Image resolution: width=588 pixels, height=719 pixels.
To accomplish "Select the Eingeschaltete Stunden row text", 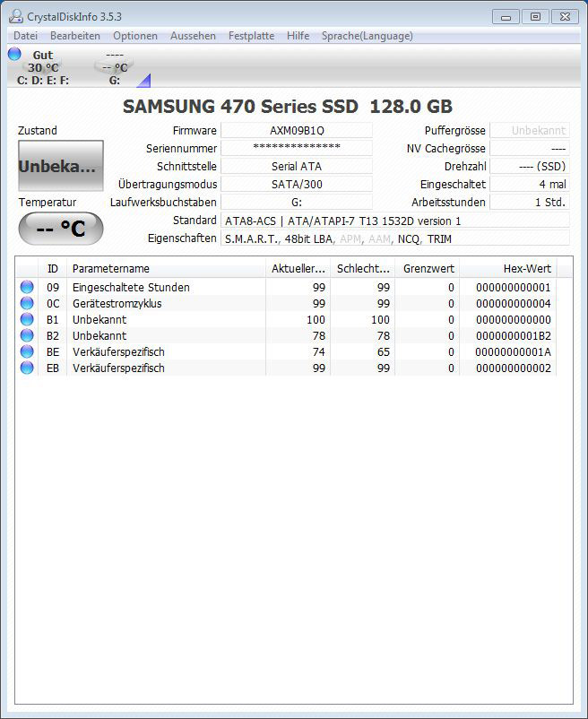I will (x=131, y=288).
